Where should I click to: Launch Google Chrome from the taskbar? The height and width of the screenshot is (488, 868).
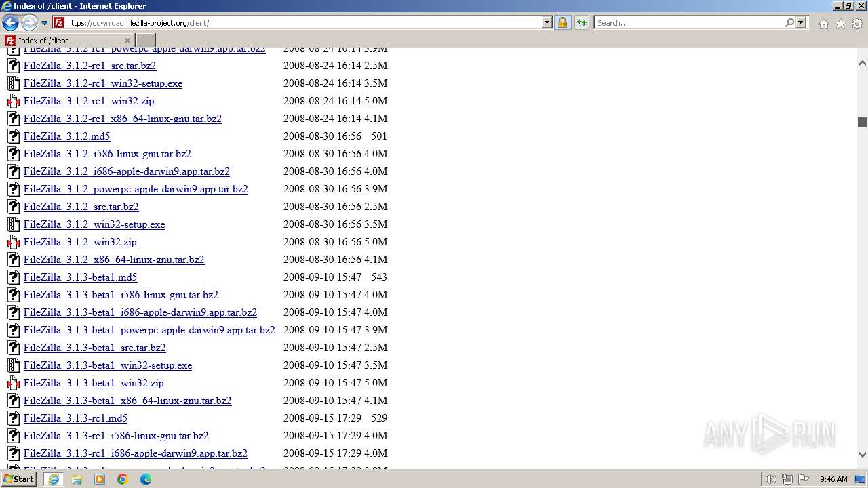click(123, 479)
